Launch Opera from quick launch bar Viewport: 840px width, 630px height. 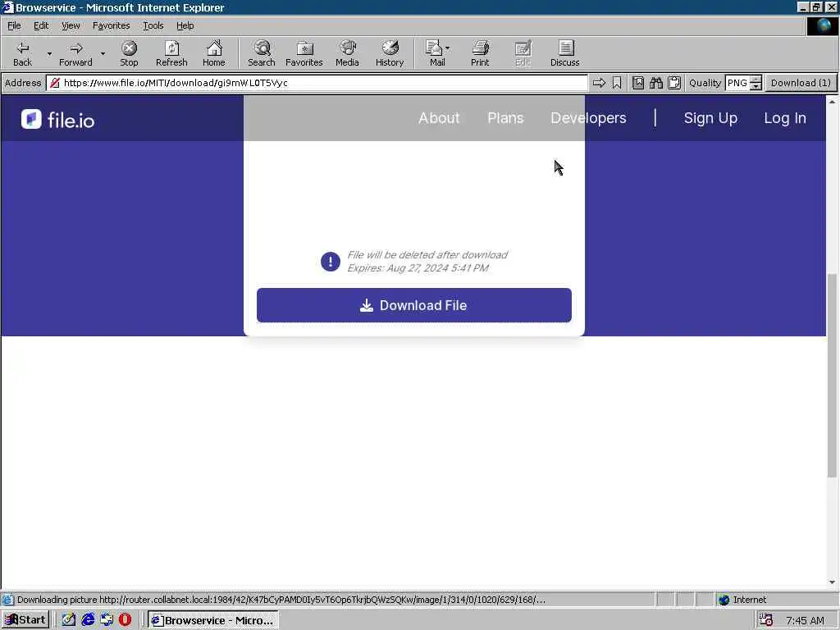tap(125, 620)
